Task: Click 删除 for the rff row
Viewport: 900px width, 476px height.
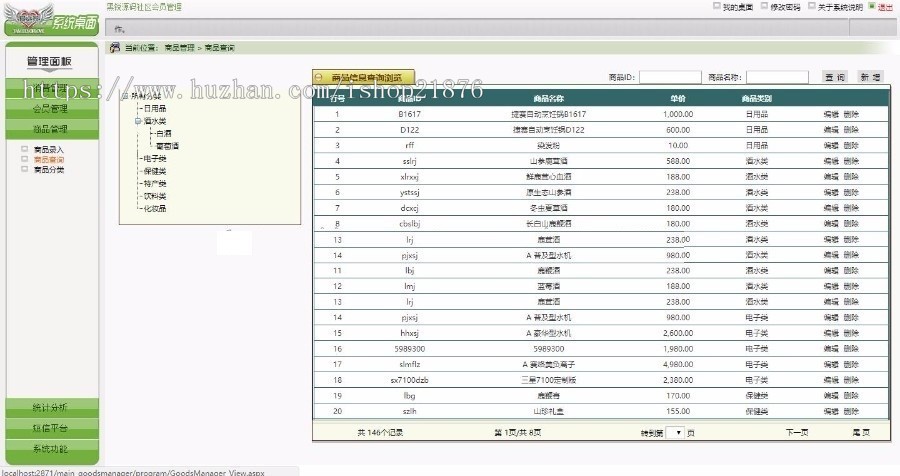Action: pyautogui.click(x=851, y=145)
